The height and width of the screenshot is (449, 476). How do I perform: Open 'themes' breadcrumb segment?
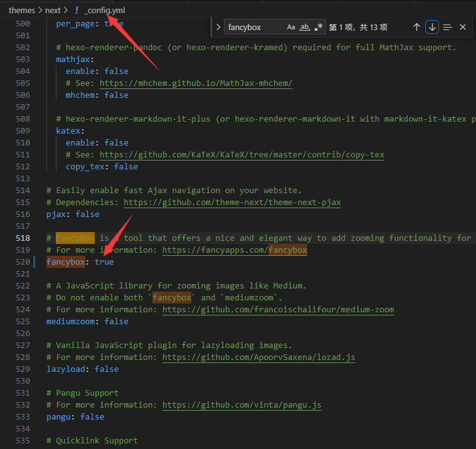[22, 10]
